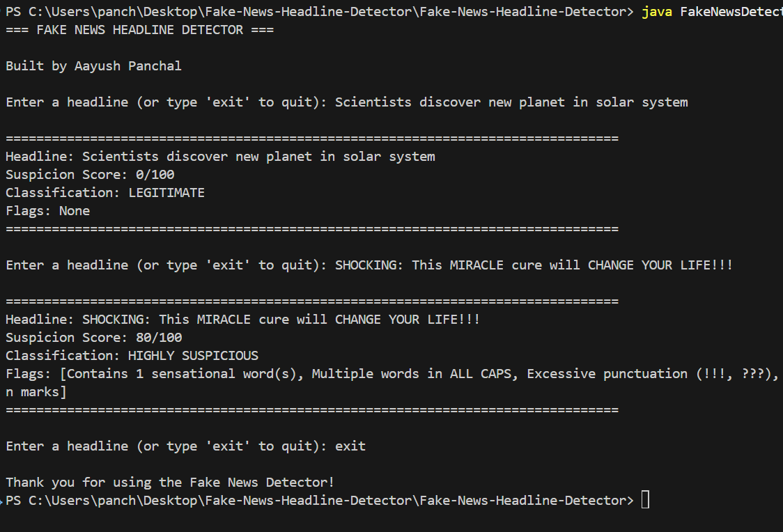This screenshot has width=783, height=532.
Task: Click the Built by Aayush Panchal text
Action: pos(93,66)
